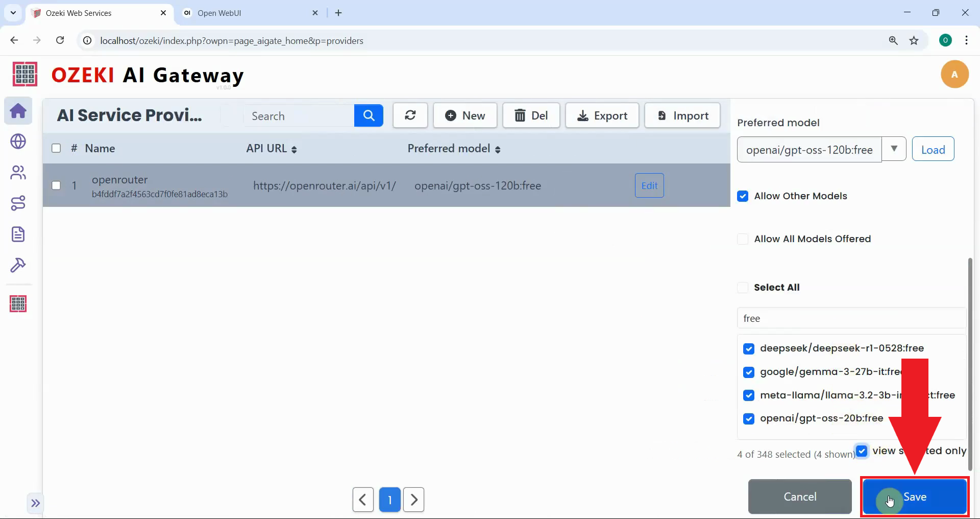
Task: Uncheck Allow Other Models checkbox
Action: click(x=743, y=196)
